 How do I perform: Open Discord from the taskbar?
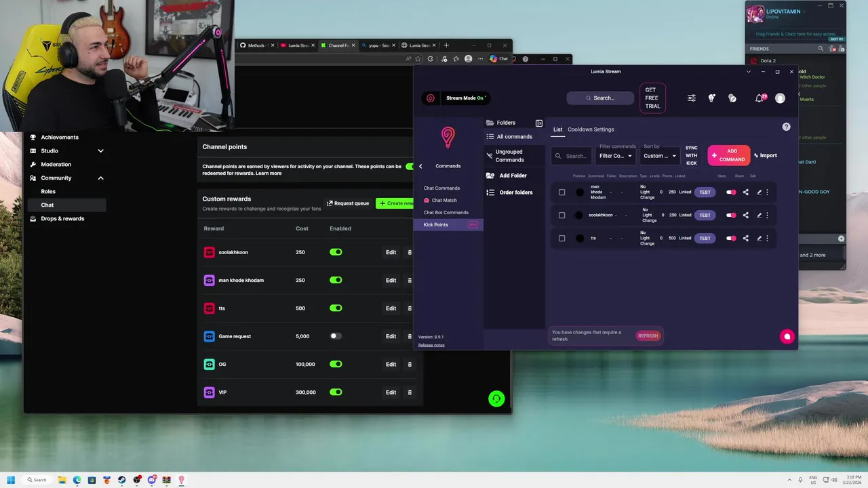pos(151,480)
